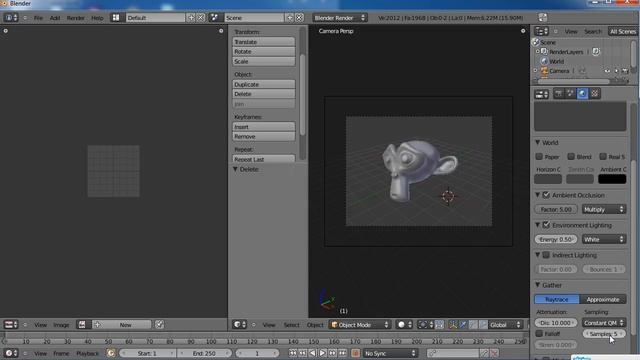Open the File menu

point(38,18)
